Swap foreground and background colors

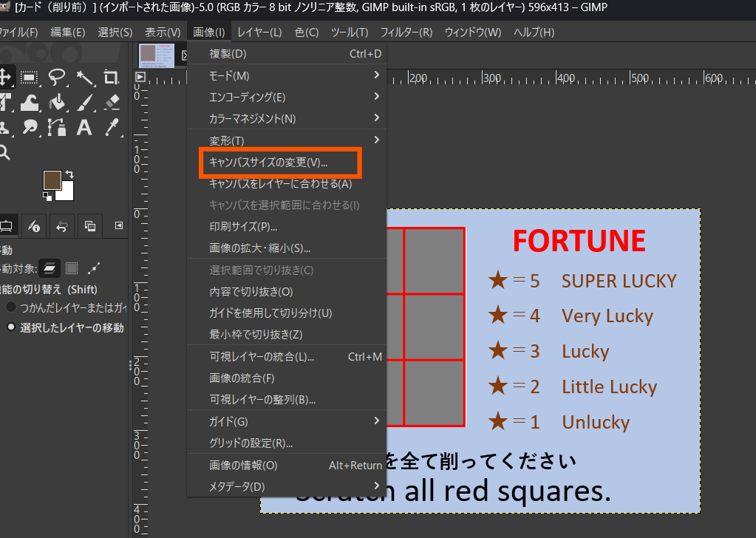69,174
